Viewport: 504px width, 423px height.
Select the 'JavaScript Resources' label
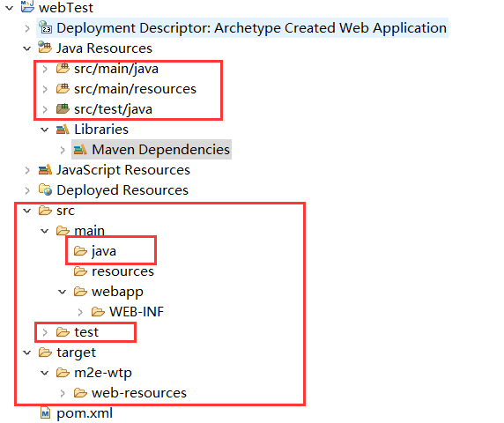click(123, 170)
